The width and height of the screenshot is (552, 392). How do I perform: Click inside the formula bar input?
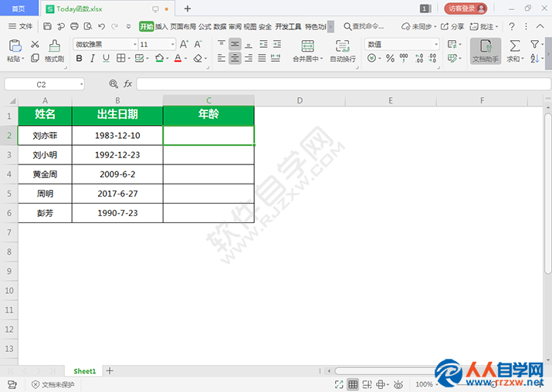pos(344,84)
